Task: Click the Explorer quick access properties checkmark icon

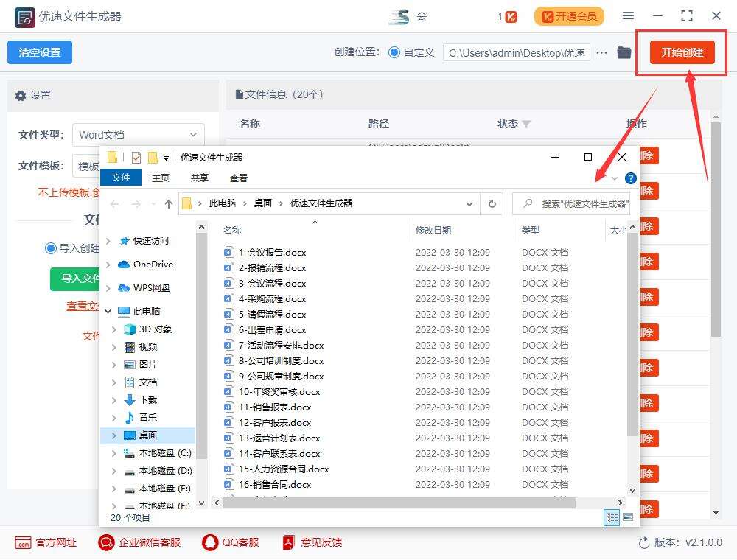Action: click(136, 158)
